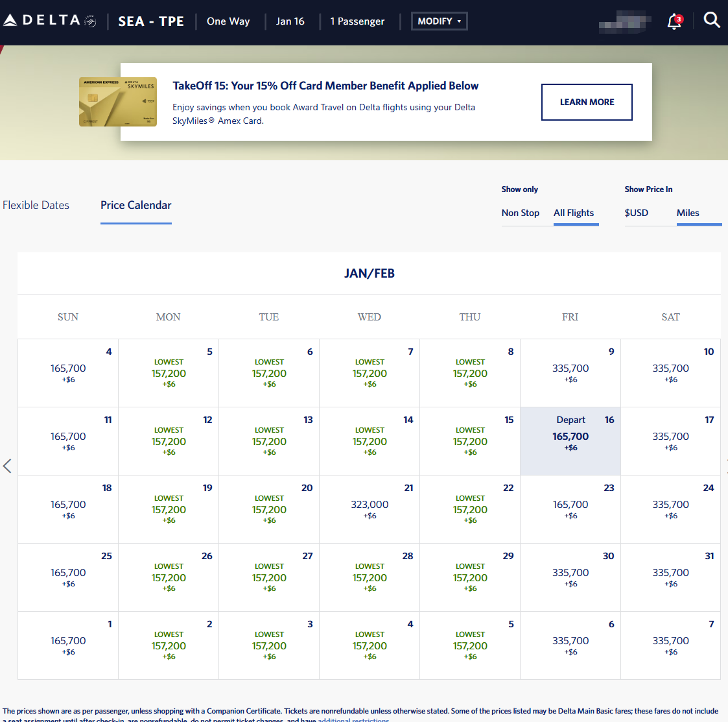
Task: Select January 8 lowest fare
Action: coord(470,373)
